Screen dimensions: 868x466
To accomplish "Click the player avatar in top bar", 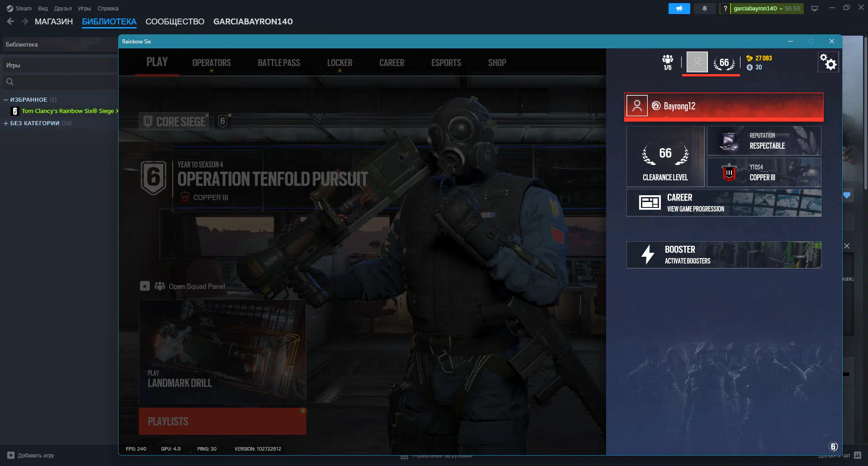I will tap(697, 62).
